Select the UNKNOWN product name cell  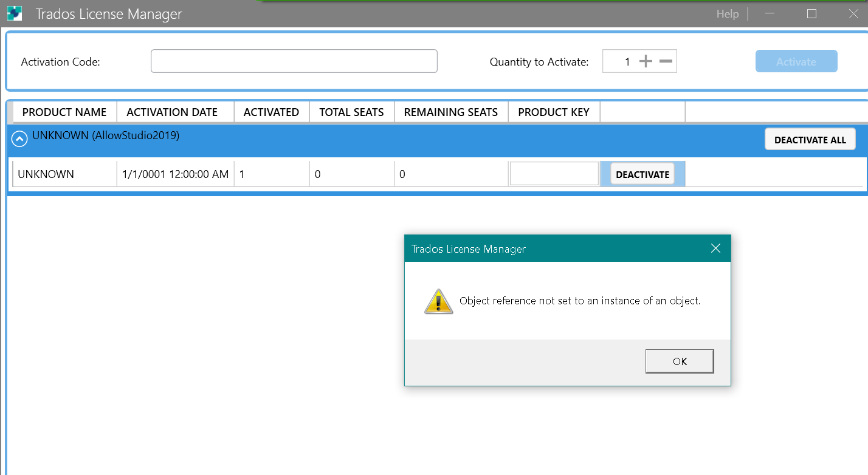click(65, 174)
